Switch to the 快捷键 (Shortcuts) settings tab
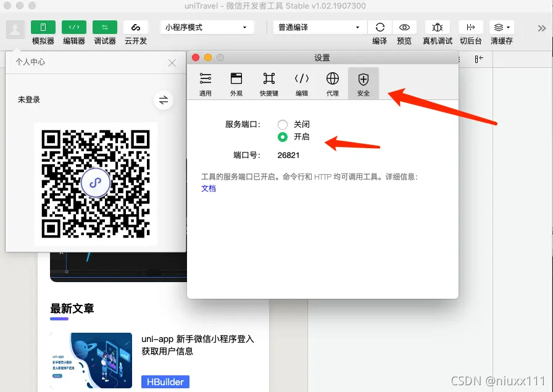553x392 pixels. [268, 83]
